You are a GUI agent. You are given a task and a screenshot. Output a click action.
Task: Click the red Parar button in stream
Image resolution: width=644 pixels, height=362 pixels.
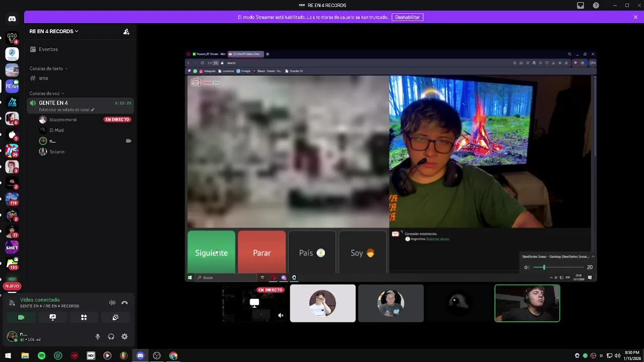click(x=262, y=252)
